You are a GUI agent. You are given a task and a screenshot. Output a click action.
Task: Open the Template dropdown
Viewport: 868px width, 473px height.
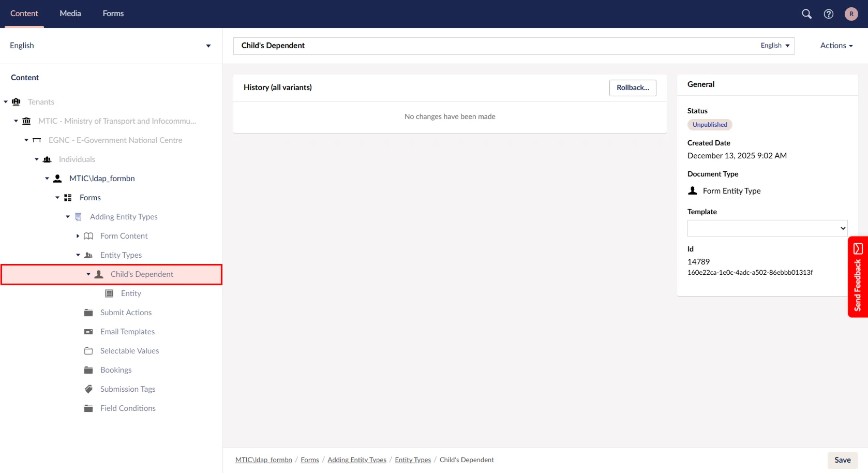(767, 228)
